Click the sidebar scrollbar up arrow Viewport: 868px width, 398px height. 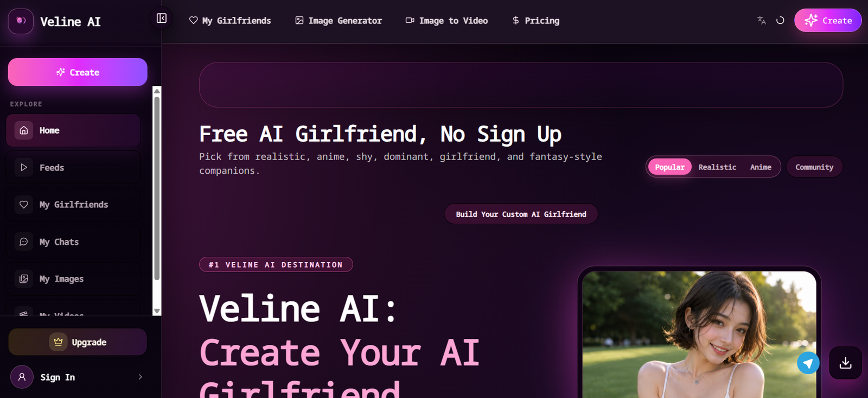pos(157,91)
